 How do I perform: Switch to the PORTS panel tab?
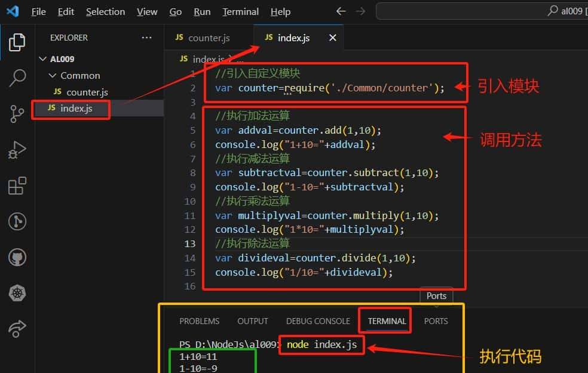point(436,320)
